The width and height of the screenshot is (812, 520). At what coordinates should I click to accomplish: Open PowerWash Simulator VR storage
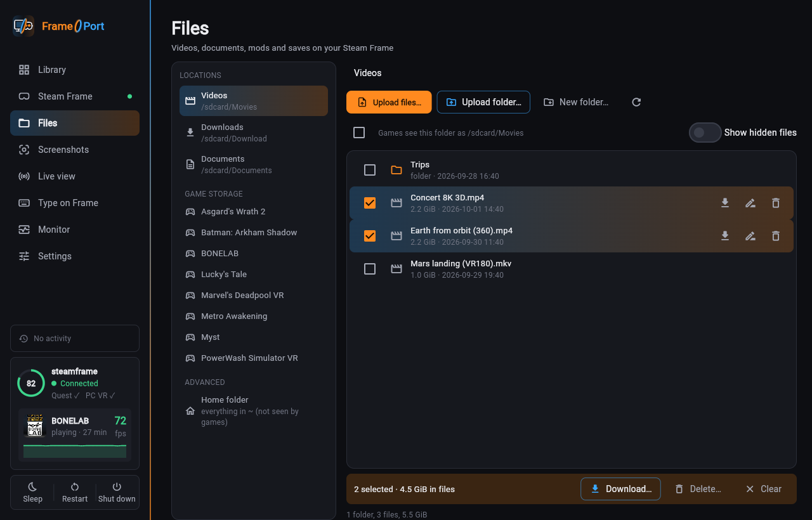point(254,358)
